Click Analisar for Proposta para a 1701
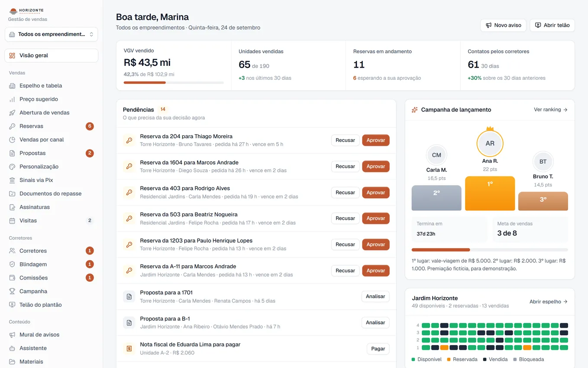Image resolution: width=588 pixels, height=368 pixels. [x=375, y=296]
